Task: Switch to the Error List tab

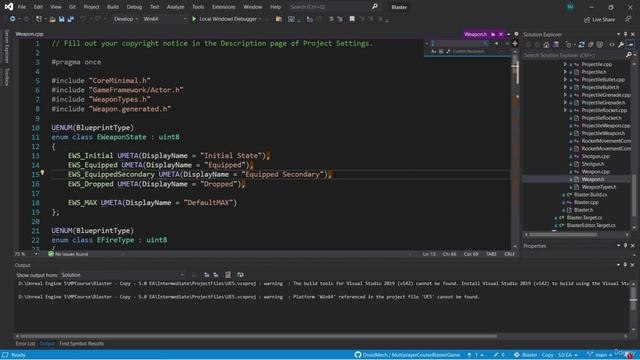Action: pos(25,344)
